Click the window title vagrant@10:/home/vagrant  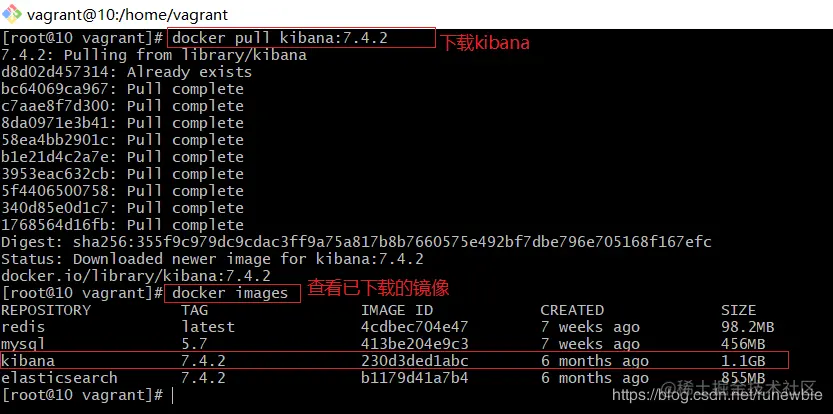pos(128,14)
